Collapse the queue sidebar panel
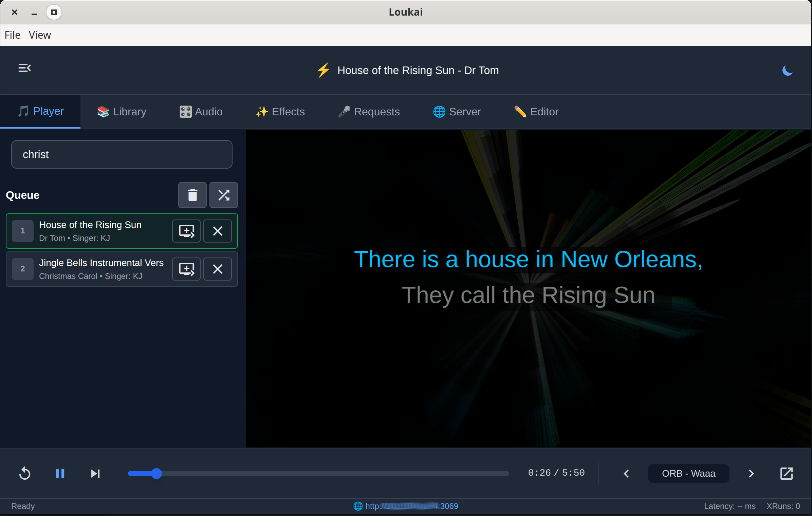This screenshot has width=812, height=516. click(24, 68)
